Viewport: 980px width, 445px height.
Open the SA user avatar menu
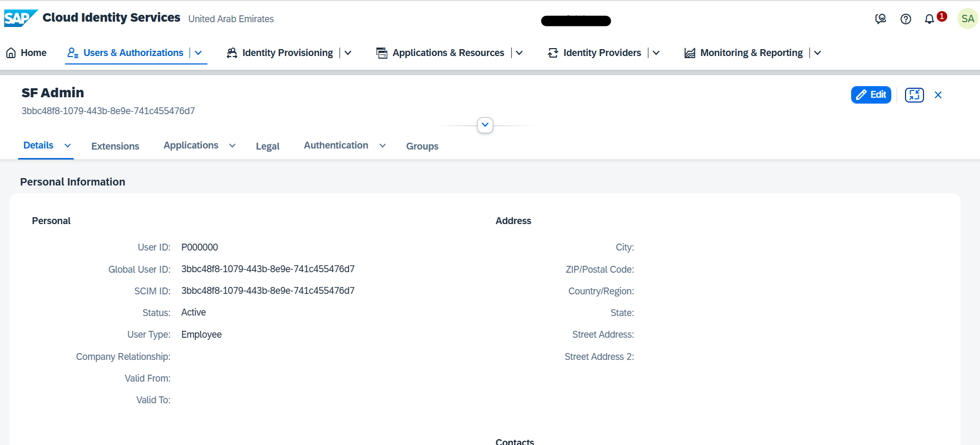(967, 19)
